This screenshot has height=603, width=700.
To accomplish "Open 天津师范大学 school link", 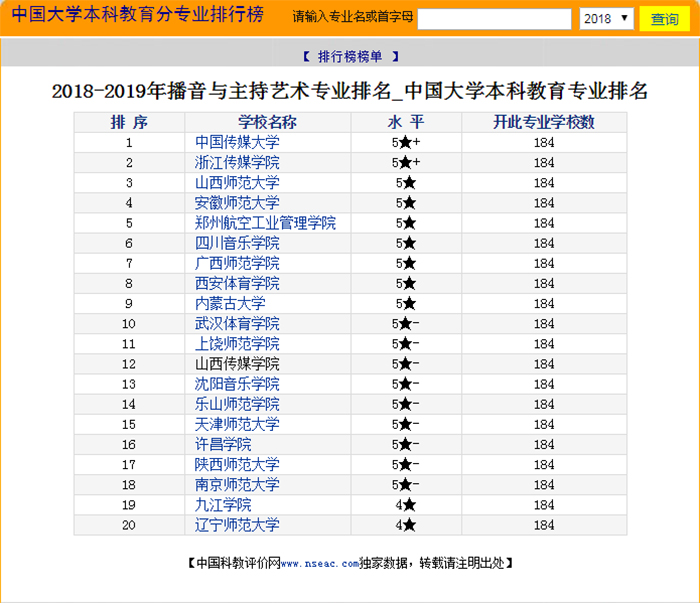I will (237, 424).
